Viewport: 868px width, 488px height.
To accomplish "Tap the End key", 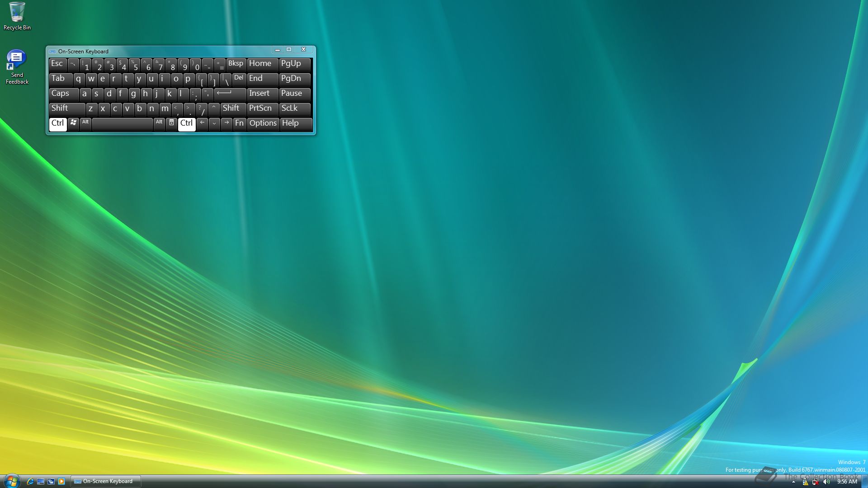I will [263, 80].
